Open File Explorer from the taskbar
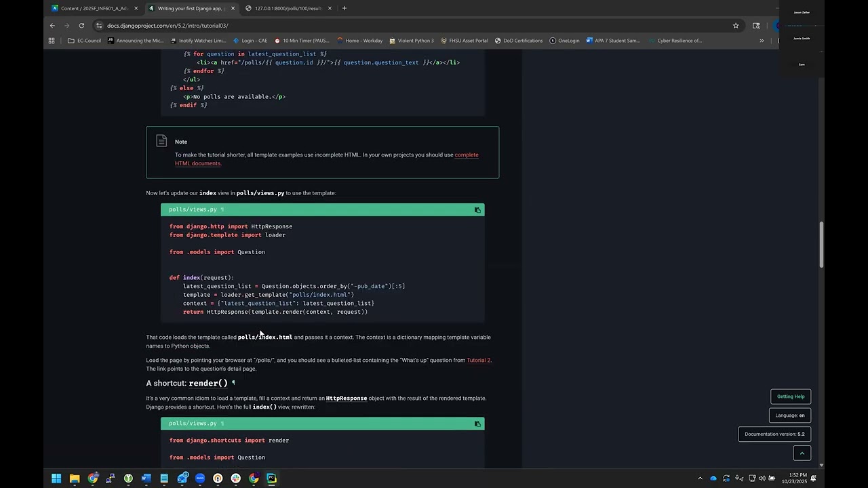This screenshot has height=488, width=868. point(75,479)
